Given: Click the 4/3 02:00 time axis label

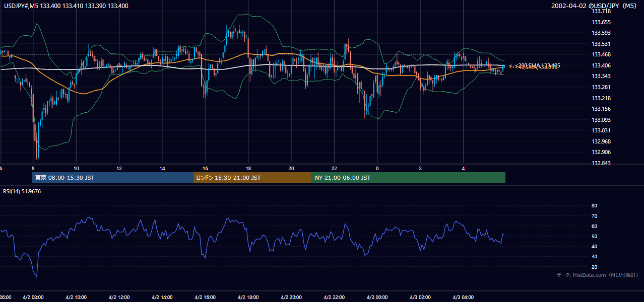Looking at the screenshot, I should click(x=420, y=297).
